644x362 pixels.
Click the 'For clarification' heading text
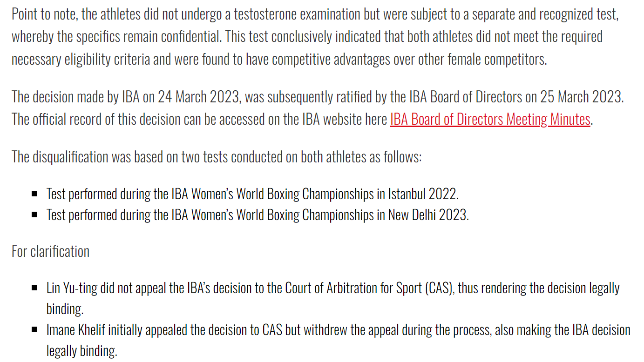[x=50, y=251]
